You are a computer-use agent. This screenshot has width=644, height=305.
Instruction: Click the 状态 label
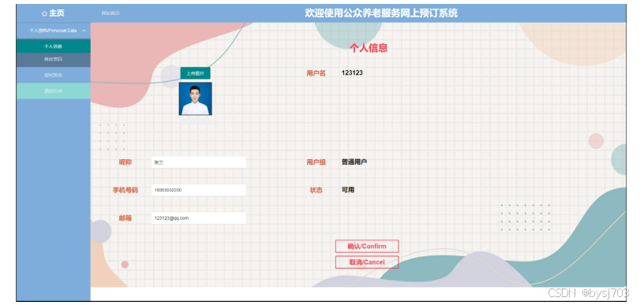[316, 190]
